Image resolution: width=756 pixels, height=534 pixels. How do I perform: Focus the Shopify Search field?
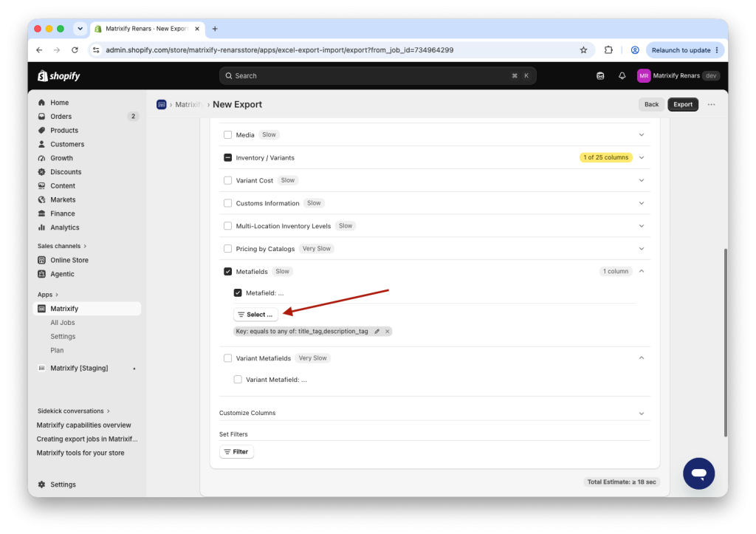tap(378, 76)
